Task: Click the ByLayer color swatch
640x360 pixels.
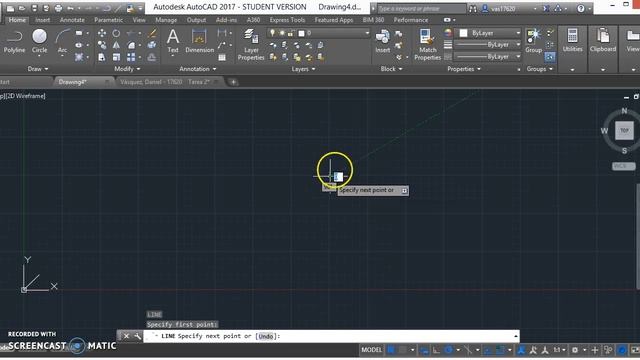Action: (463, 33)
